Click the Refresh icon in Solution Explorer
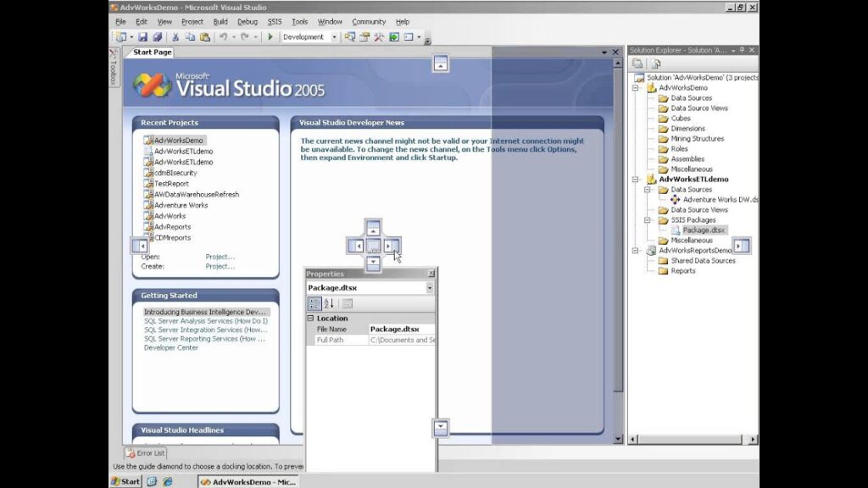Viewport: 868px width, 488px height. point(655,64)
